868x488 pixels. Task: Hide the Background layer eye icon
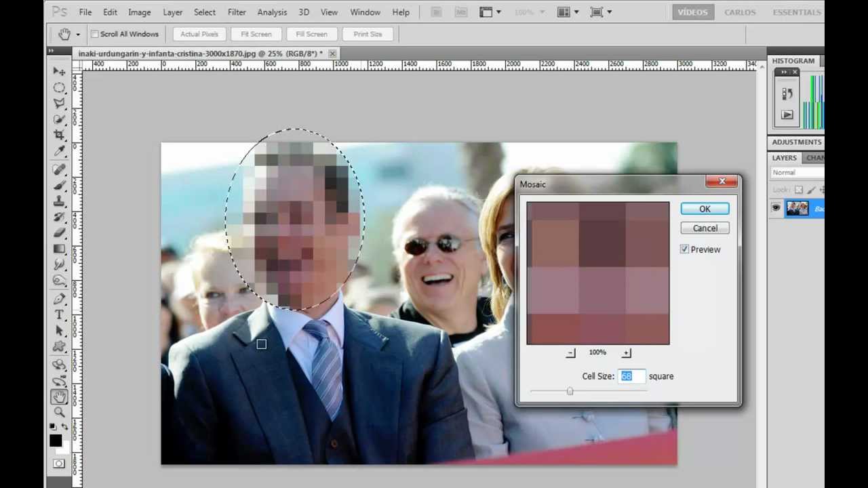click(x=776, y=209)
